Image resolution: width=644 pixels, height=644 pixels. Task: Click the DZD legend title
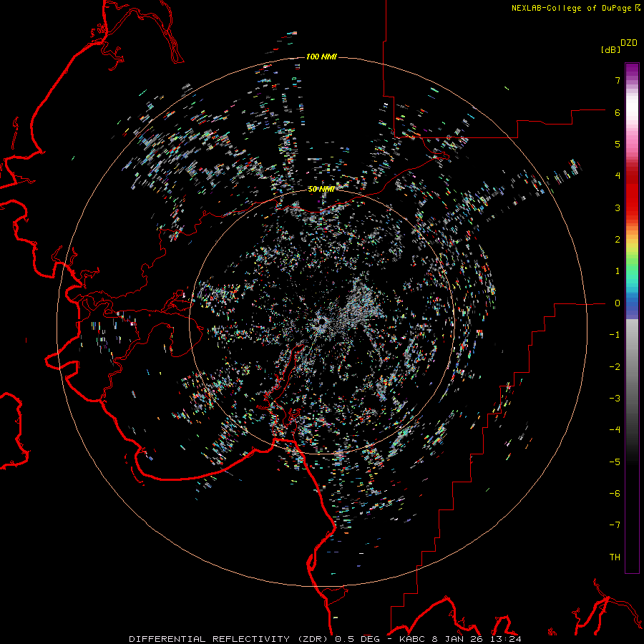point(629,43)
